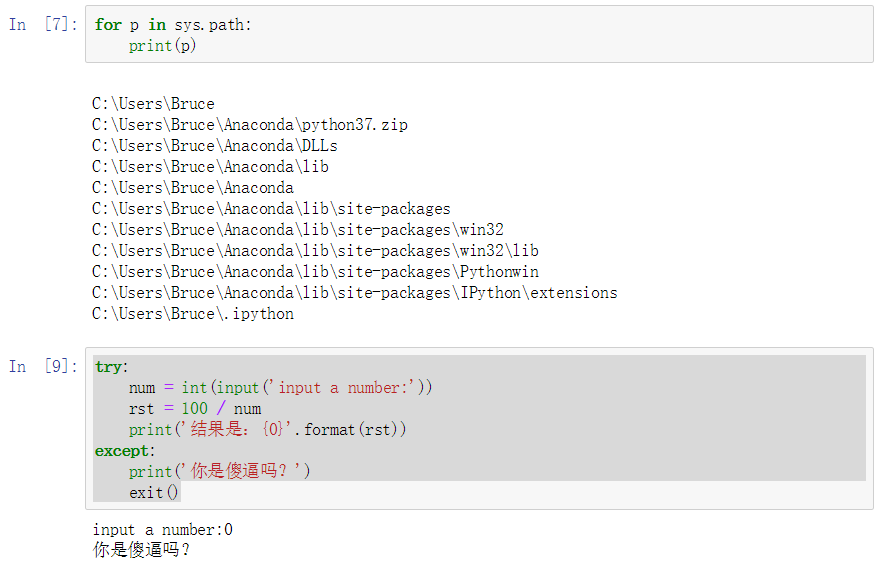Click the IPython\extensions path output line
The height and width of the screenshot is (565, 885).
point(354,293)
